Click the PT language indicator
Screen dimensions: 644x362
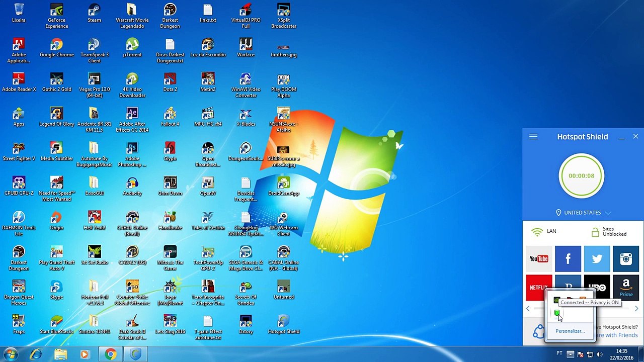click(559, 354)
